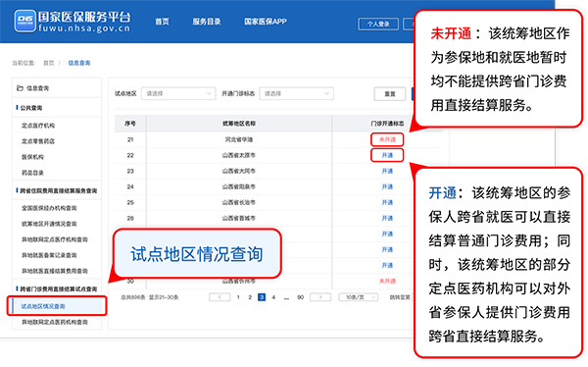Click the 开通 status in row 24
The width and height of the screenshot is (588, 367).
coord(387,187)
